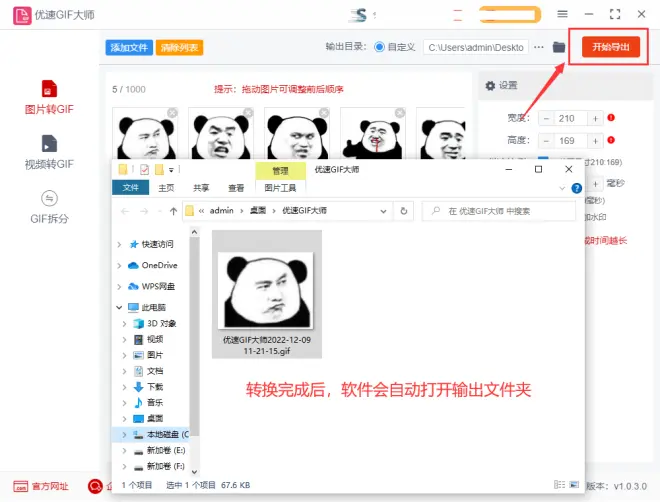Click the Explorer forward arrow
This screenshot has width=660, height=502.
144,211
